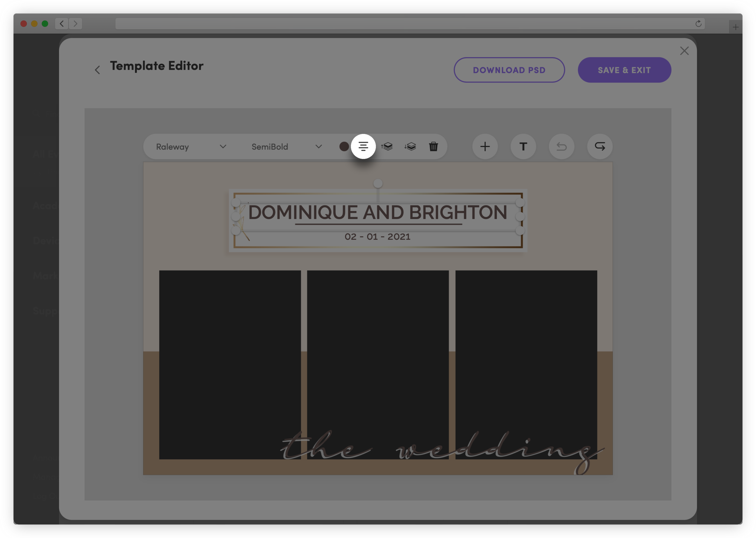Send layer backward using layers-down icon

[410, 146]
